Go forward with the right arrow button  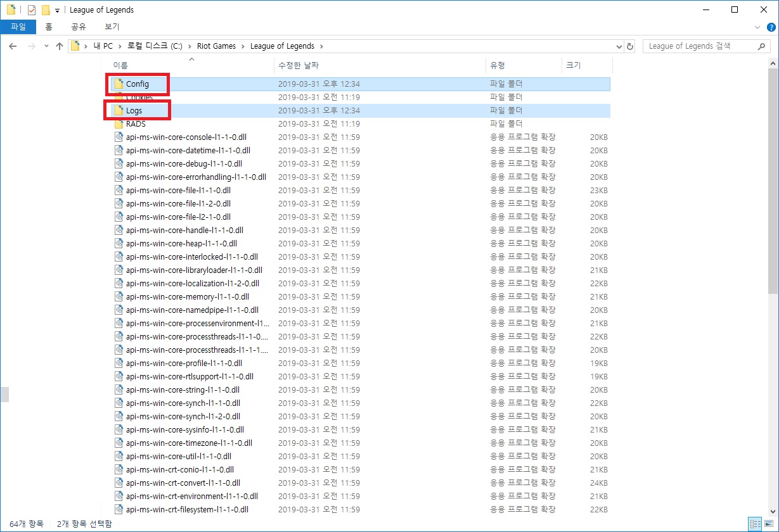tap(30, 46)
